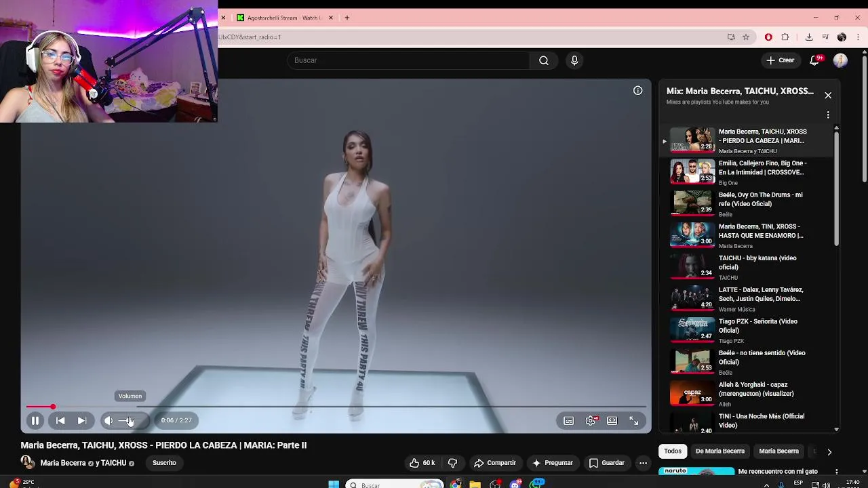Play Tiago PZK Señorita from playlist

[745, 330]
